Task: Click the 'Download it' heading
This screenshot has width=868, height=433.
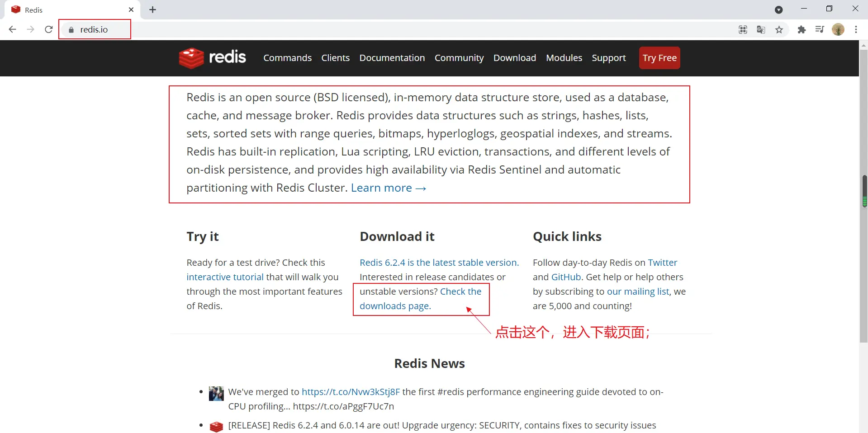Action: point(397,236)
